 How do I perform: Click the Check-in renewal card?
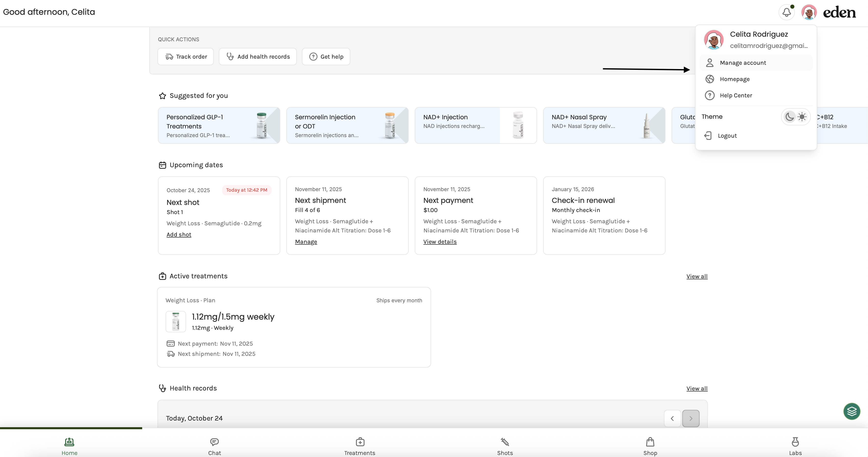(604, 215)
